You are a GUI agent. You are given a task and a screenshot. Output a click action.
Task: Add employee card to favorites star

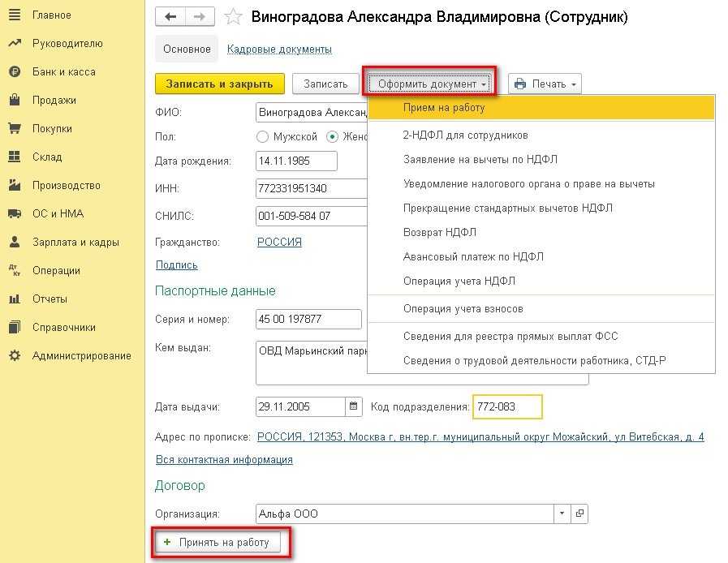233,17
